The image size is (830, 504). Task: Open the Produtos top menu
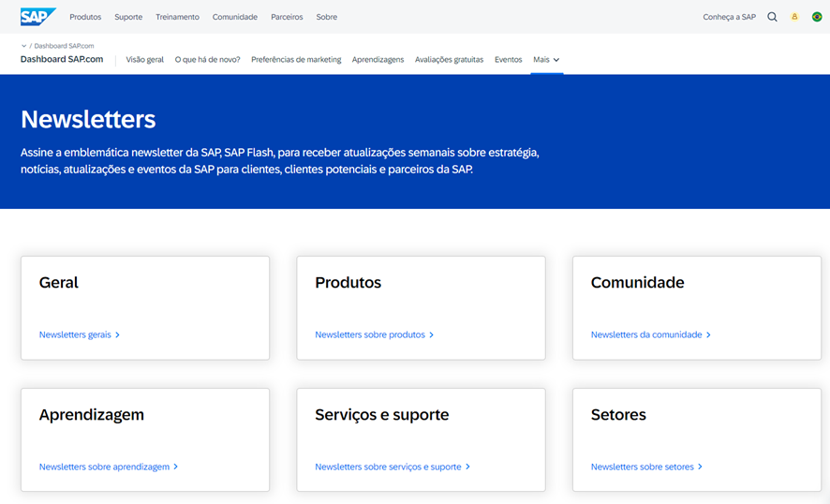[x=85, y=17]
